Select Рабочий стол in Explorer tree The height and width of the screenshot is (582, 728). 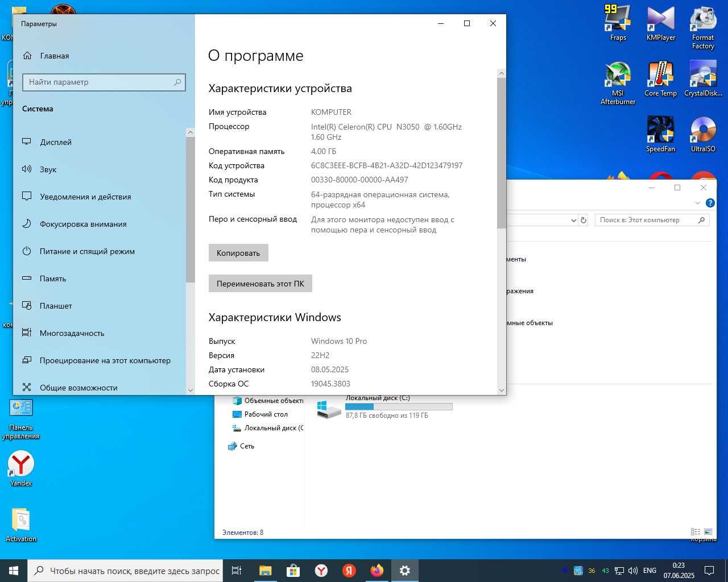tap(266, 414)
